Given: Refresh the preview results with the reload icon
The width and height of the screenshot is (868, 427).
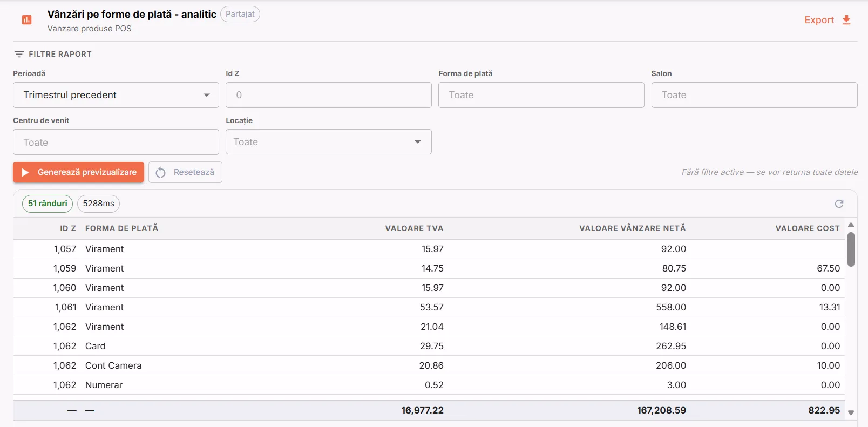Looking at the screenshot, I should (839, 204).
